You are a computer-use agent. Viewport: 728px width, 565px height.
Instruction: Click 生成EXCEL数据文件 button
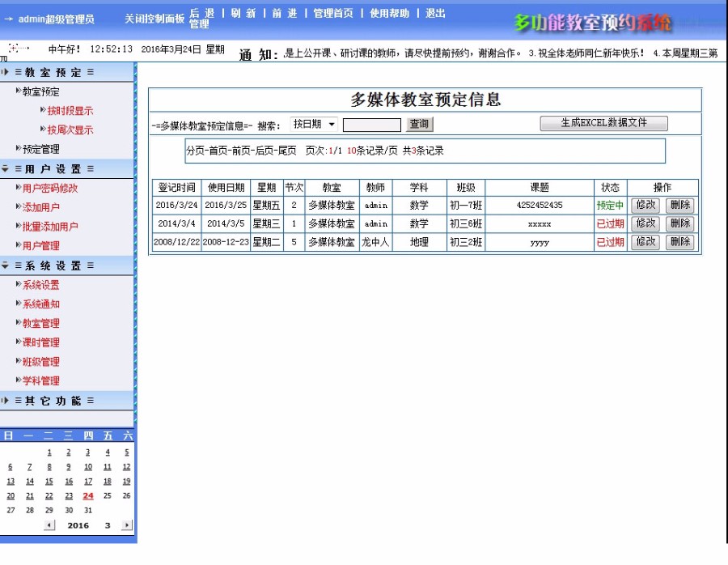click(603, 123)
